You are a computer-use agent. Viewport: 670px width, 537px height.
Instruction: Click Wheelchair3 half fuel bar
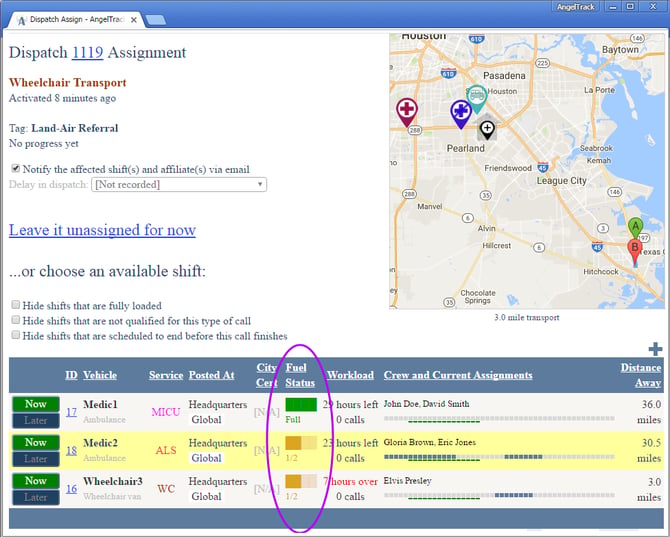pyautogui.click(x=301, y=481)
